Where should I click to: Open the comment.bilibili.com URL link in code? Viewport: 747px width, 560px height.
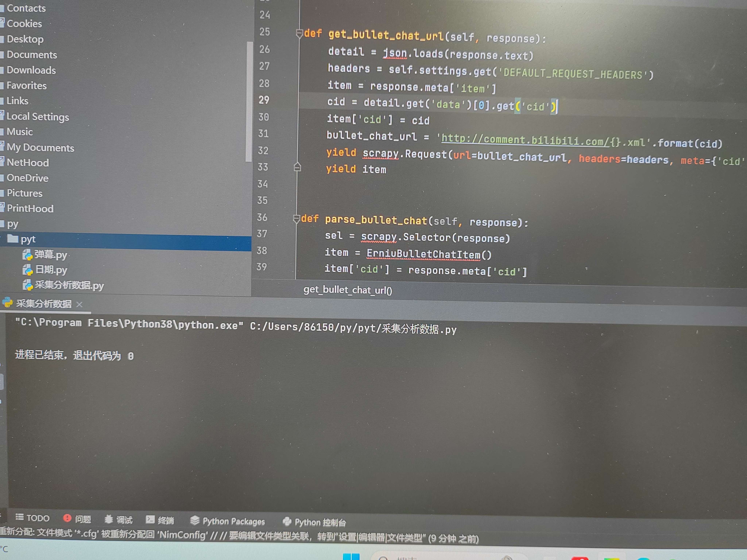527,140
